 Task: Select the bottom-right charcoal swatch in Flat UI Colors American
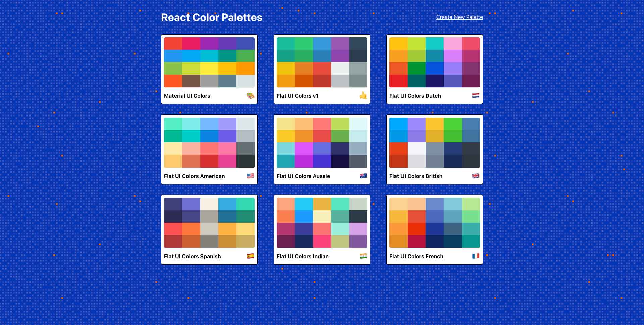[x=246, y=161]
